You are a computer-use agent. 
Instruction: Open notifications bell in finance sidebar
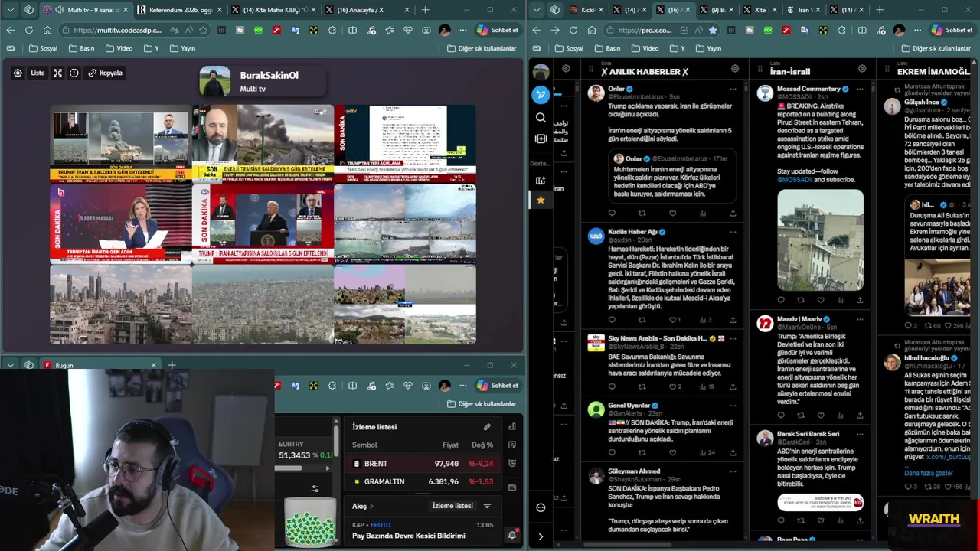(512, 536)
